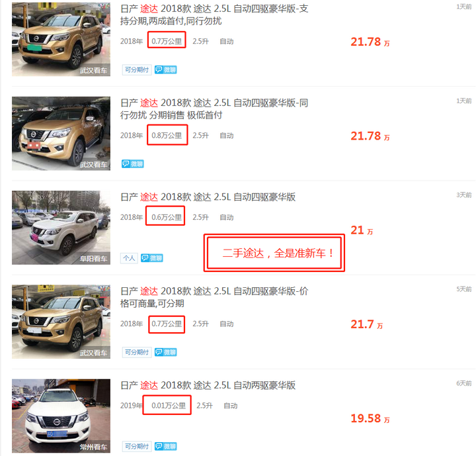
Task: Click 微聊 chat icon on Changzhou listing
Action: 165,446
